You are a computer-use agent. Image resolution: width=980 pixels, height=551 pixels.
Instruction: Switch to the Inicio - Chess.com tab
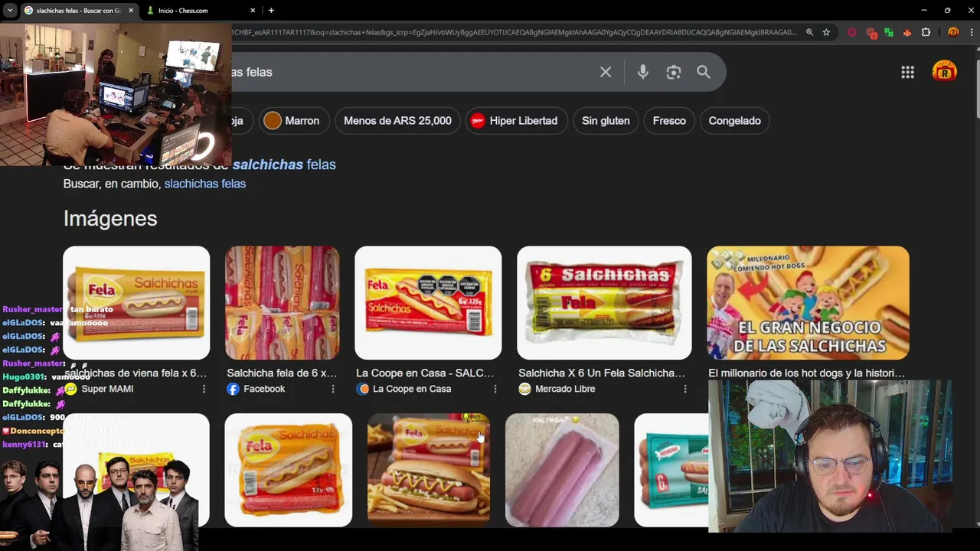(201, 10)
